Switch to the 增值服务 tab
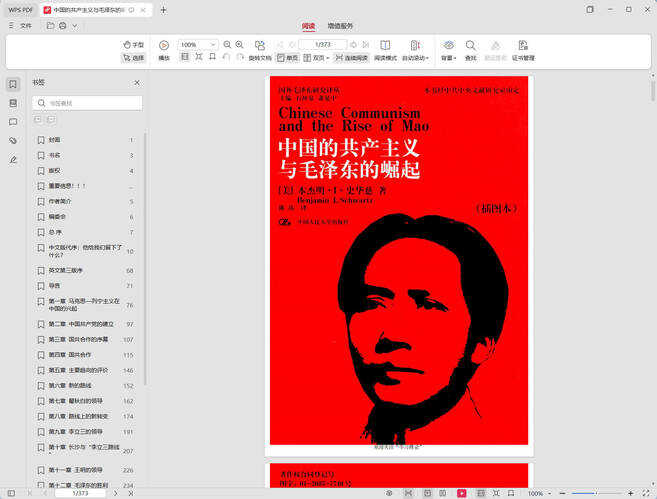Screen dimensions: 657x499 (x=340, y=26)
